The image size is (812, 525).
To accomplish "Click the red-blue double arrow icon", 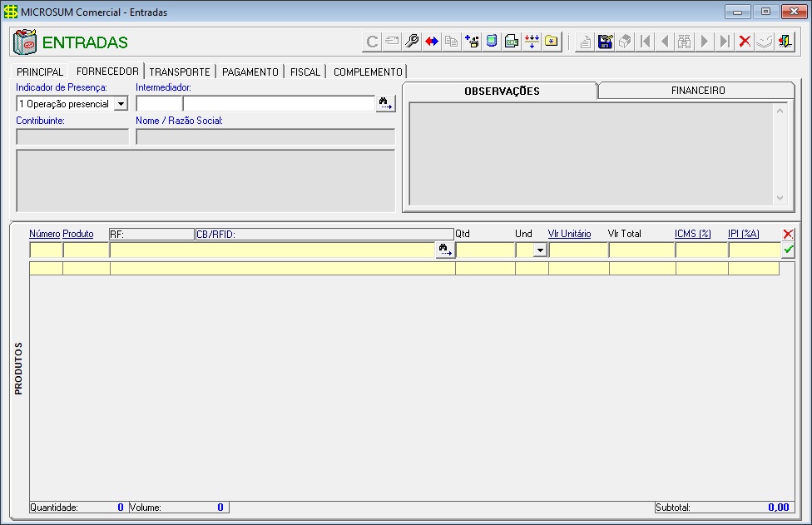I will [x=432, y=42].
